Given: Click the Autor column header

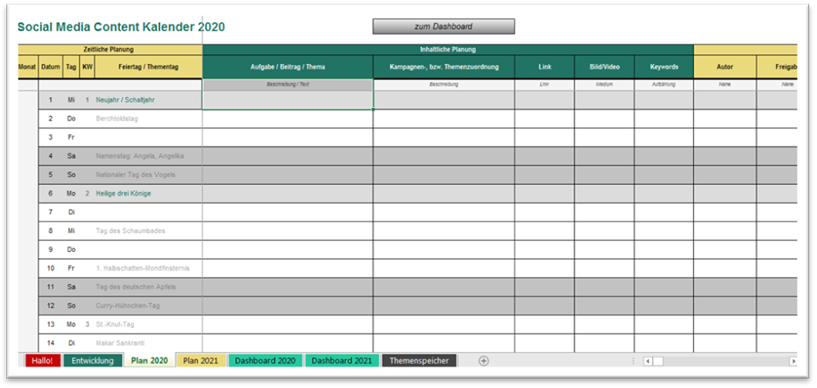Looking at the screenshot, I should pos(725,67).
